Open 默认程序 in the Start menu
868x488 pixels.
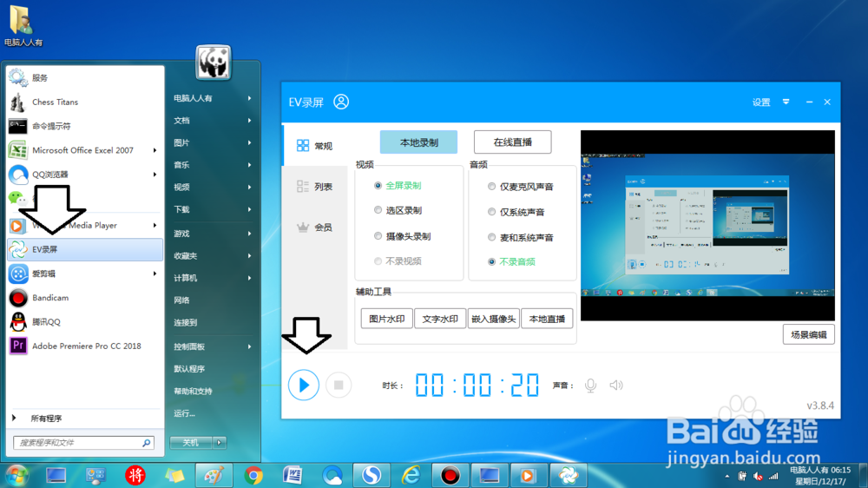point(189,369)
